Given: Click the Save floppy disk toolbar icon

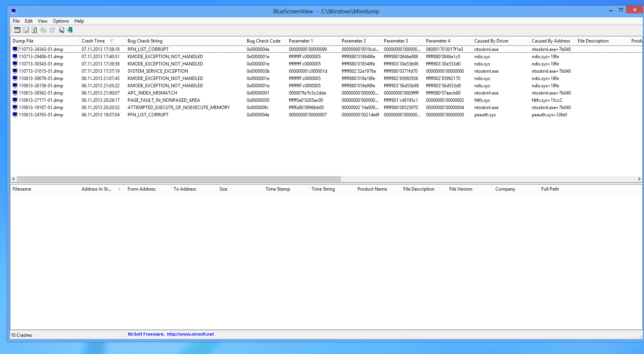Looking at the screenshot, I should click(26, 30).
